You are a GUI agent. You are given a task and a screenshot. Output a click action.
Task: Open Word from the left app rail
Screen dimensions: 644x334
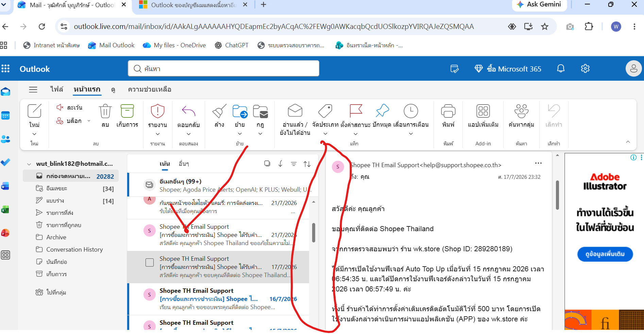coord(5,186)
